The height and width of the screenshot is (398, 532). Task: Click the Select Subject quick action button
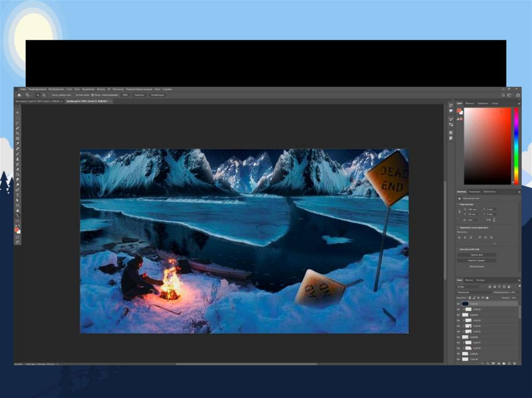[x=476, y=260]
